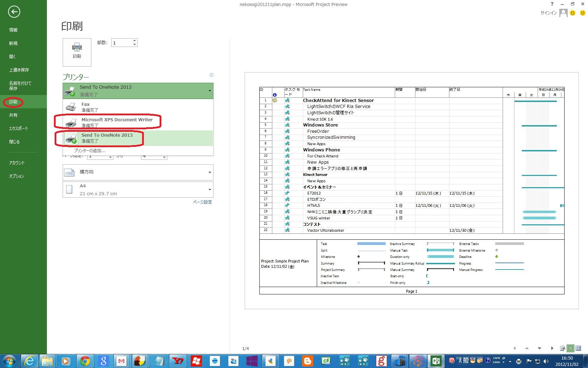Click inside the copies count field
This screenshot has width=588, height=368.
tap(121, 43)
